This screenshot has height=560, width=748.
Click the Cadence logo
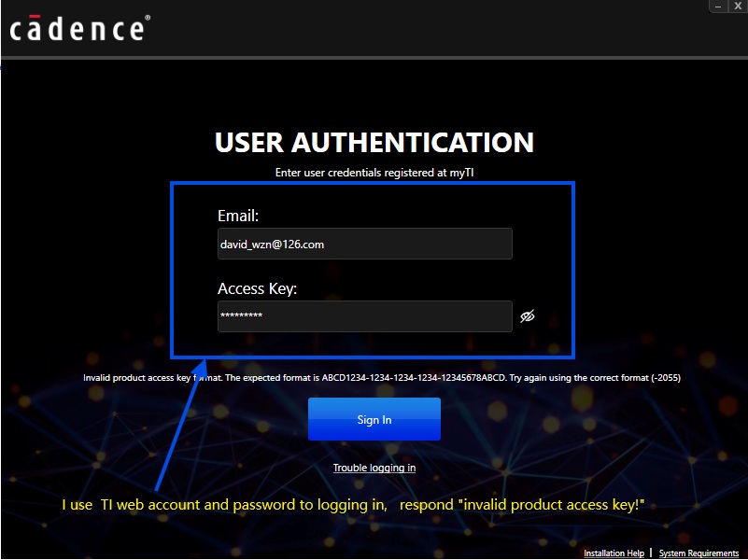(x=78, y=29)
